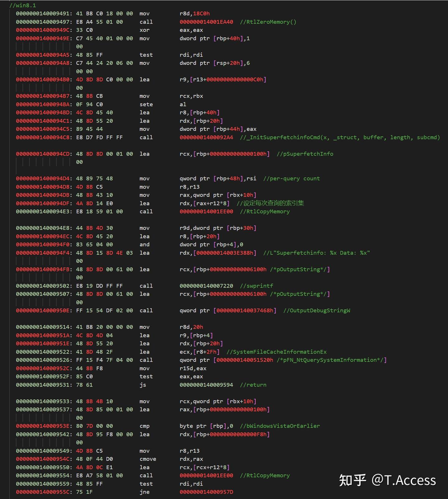
Task: Click the _InitSuperfetchinfoCmd comment
Action: (x=340, y=137)
